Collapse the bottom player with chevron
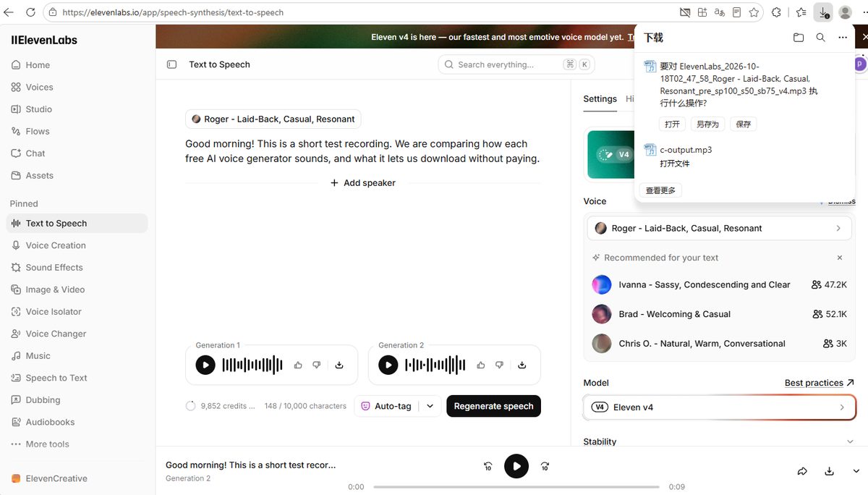 click(x=856, y=471)
